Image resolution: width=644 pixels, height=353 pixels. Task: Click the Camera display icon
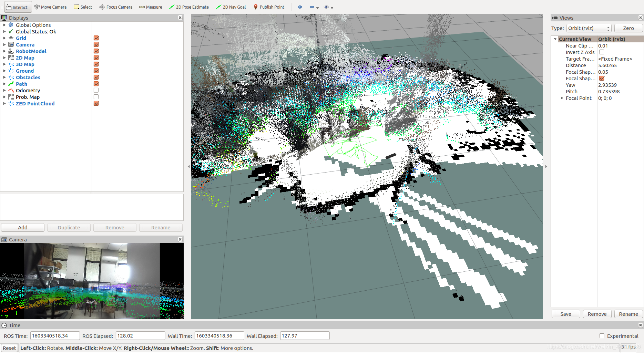click(11, 44)
